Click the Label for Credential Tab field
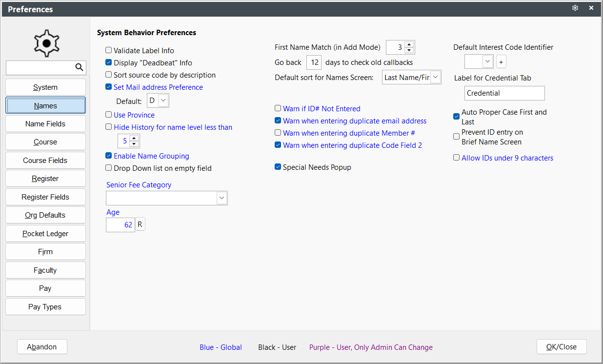The image size is (603, 364). tap(504, 93)
